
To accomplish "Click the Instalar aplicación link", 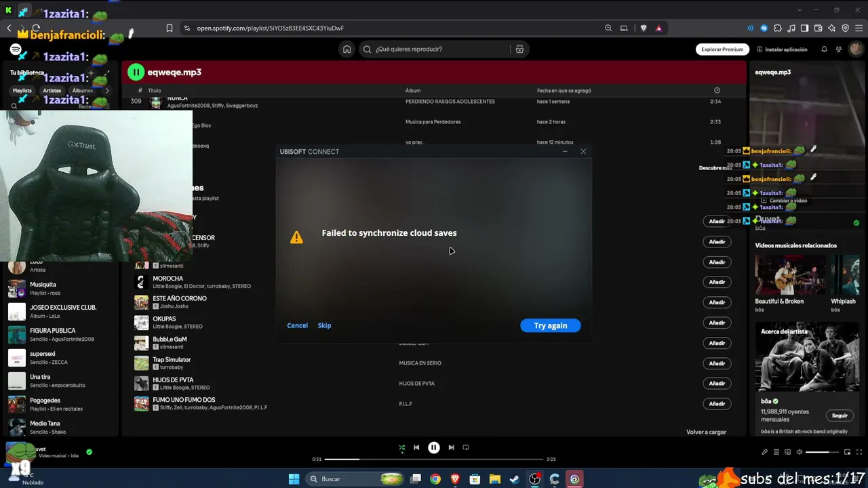I will coord(781,49).
